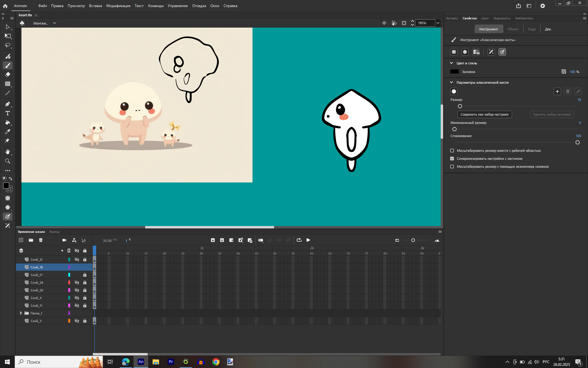Image resolution: width=588 pixels, height=368 pixels.
Task: Select the Lasso tool
Action: coord(8,45)
